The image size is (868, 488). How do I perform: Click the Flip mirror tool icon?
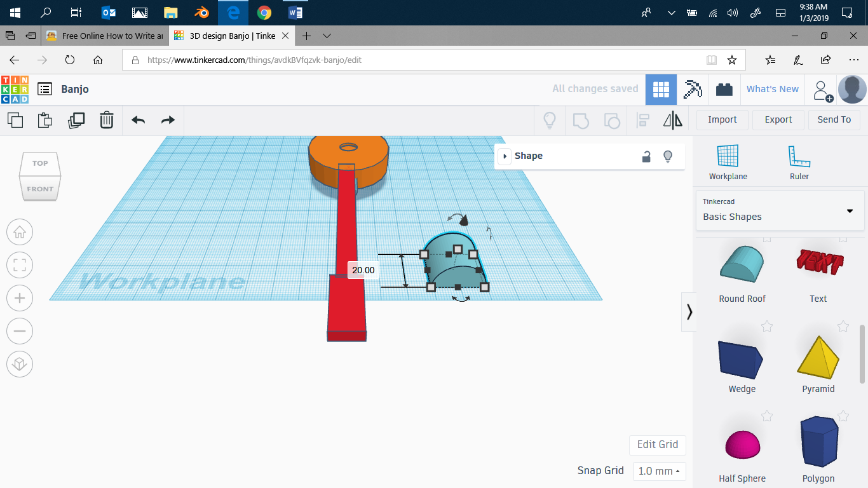pyautogui.click(x=673, y=119)
